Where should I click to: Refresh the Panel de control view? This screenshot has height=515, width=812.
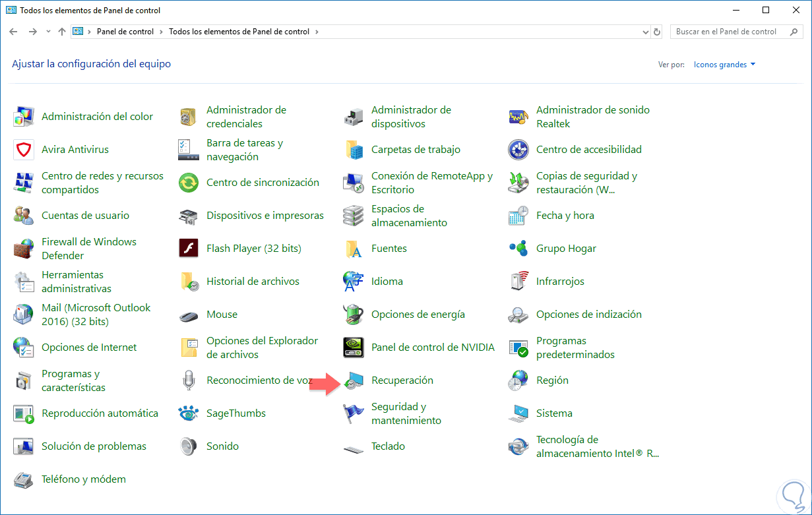pyautogui.click(x=656, y=32)
